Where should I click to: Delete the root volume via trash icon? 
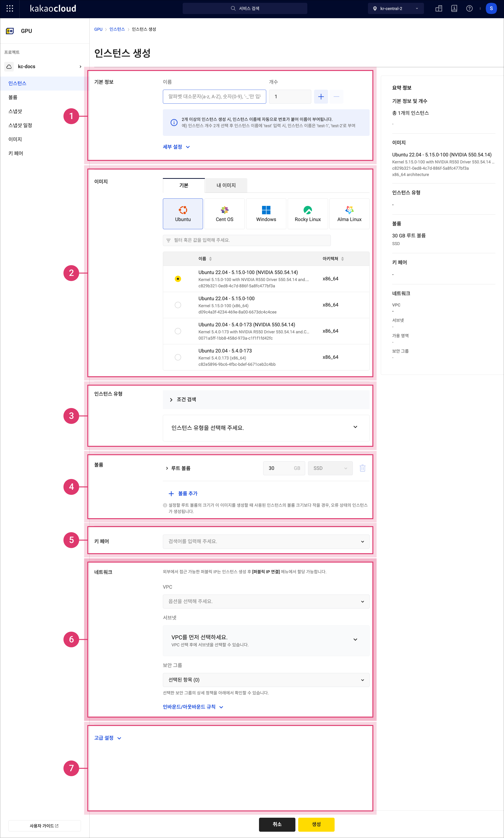point(362,468)
